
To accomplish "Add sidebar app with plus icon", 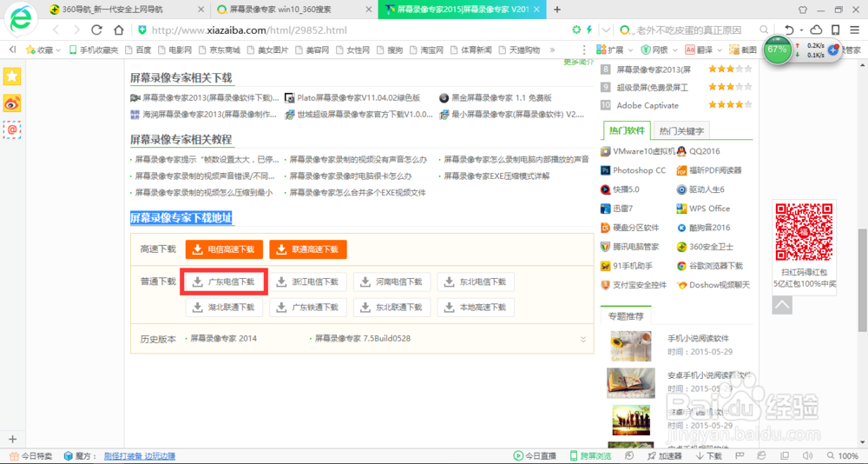I will 13,439.
